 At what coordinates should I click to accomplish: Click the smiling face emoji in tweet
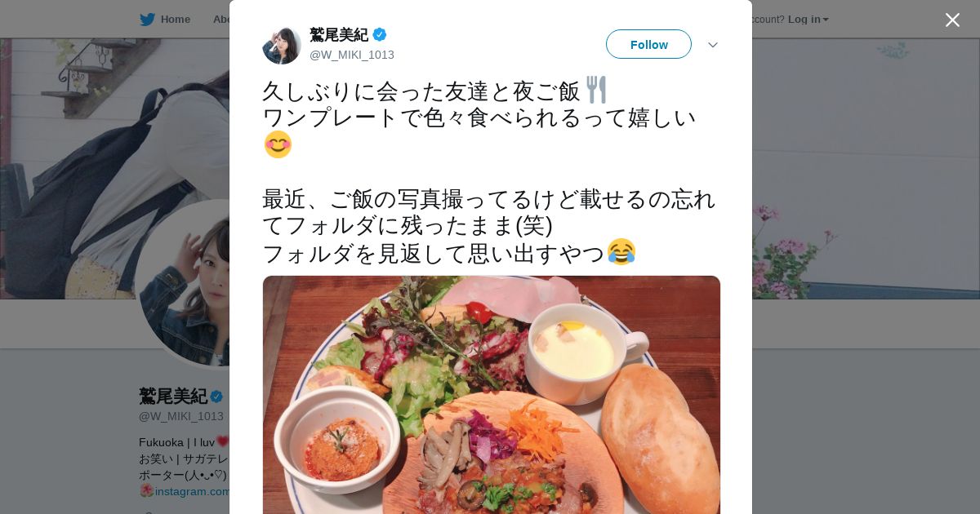coord(278,144)
